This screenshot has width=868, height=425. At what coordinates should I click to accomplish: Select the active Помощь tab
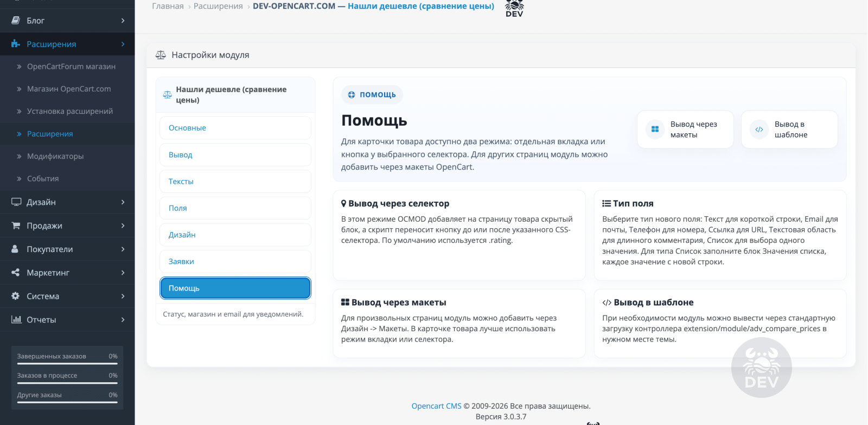point(235,288)
